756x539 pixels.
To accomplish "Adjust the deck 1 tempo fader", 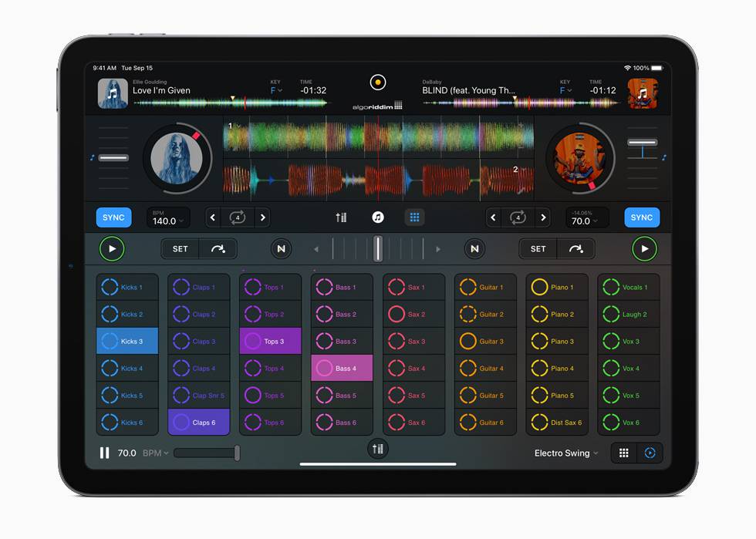I will [113, 157].
